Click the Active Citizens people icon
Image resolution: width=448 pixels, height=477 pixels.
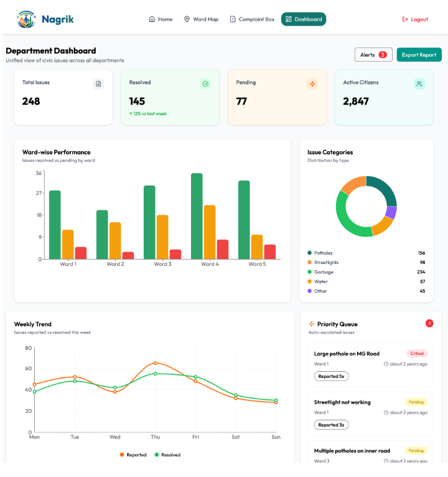(x=419, y=83)
